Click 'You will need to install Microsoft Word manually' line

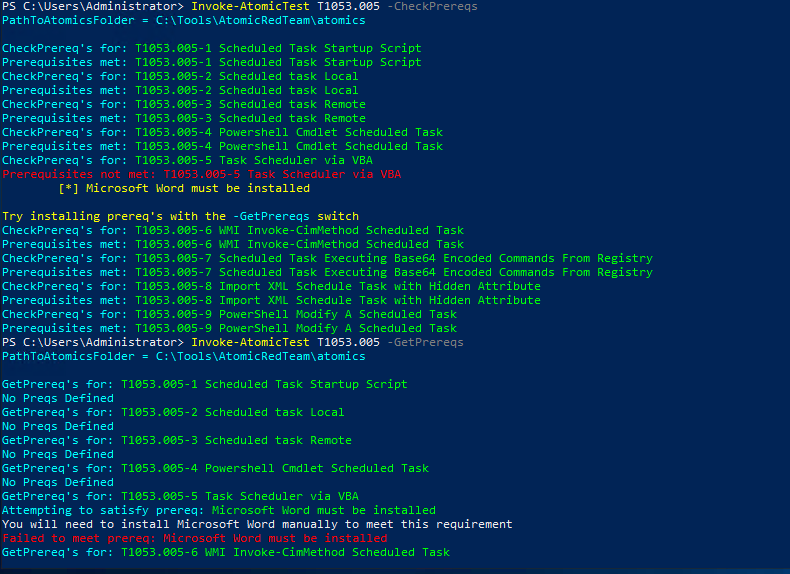coord(257,525)
